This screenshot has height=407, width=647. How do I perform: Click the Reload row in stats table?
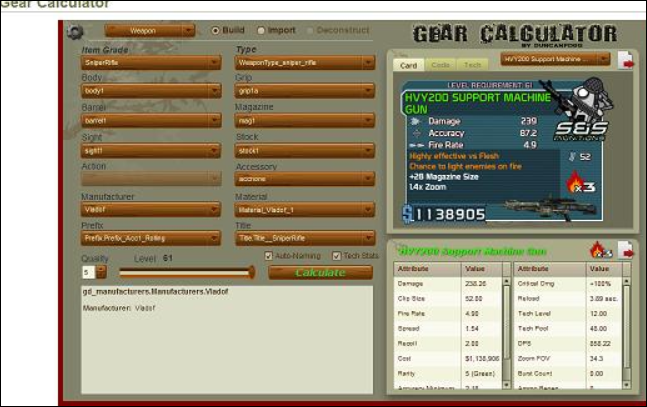568,298
